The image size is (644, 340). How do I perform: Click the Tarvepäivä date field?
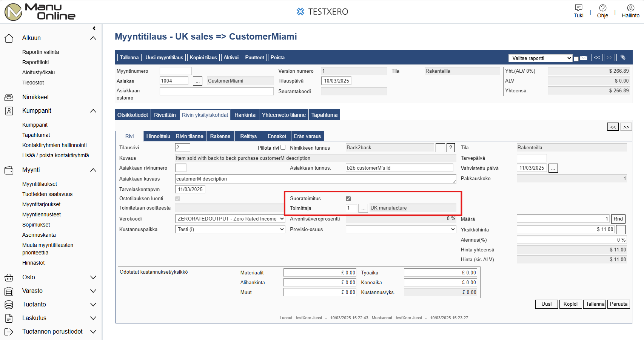(x=532, y=158)
